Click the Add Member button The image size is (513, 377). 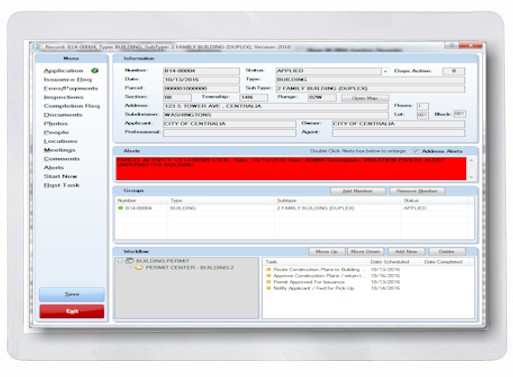click(x=357, y=191)
